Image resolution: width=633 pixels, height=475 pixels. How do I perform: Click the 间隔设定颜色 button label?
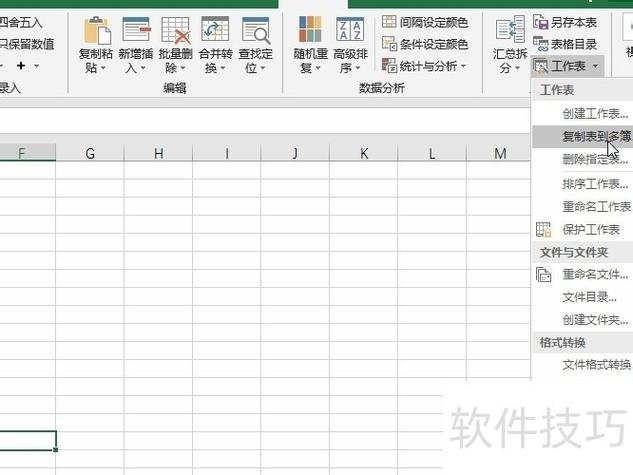pyautogui.click(x=434, y=22)
